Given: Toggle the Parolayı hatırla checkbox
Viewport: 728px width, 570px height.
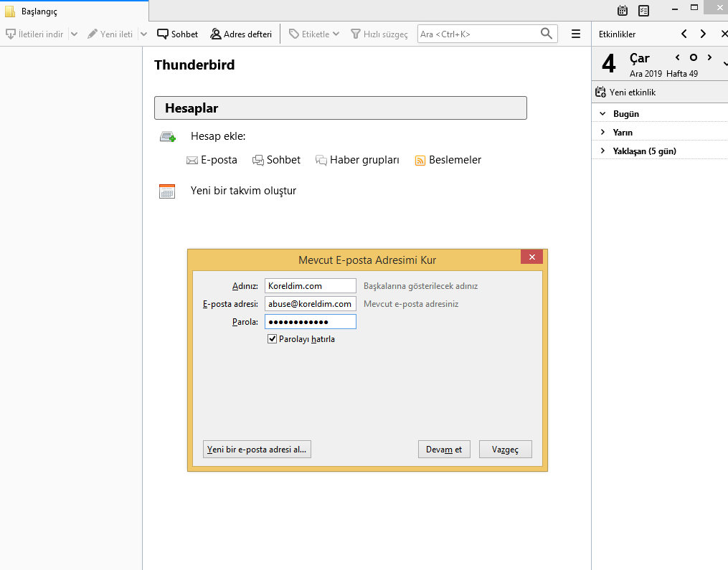Looking at the screenshot, I should [x=273, y=339].
